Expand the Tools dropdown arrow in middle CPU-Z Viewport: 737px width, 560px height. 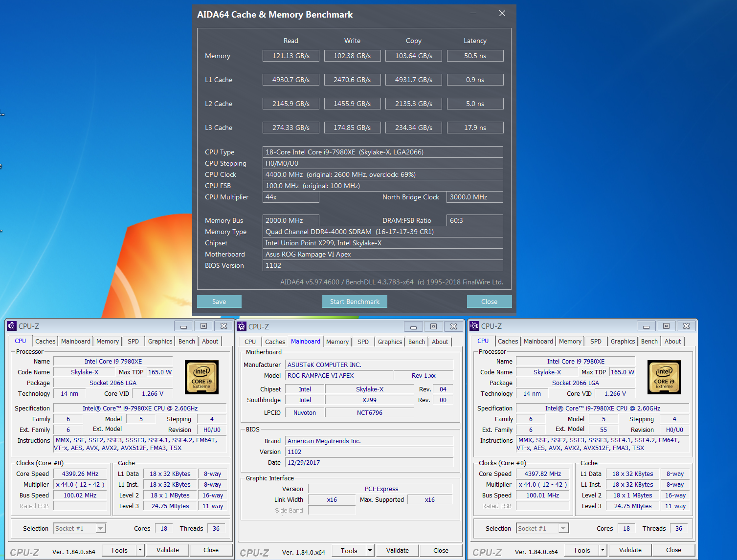[370, 551]
